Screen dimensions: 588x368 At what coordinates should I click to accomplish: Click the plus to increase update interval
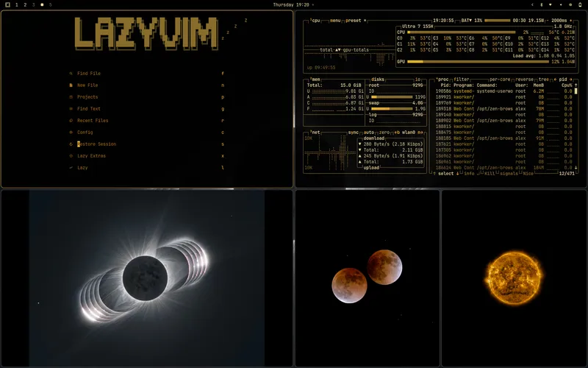571,21
